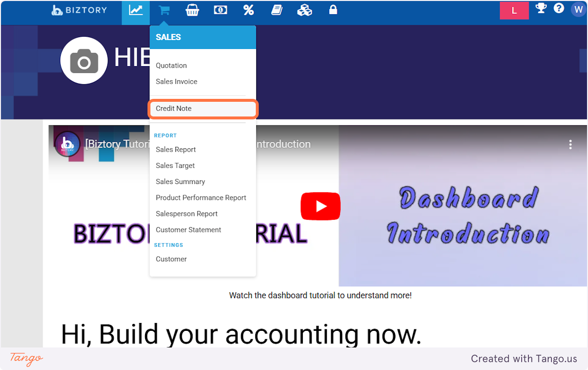Click the Biztory logo
The height and width of the screenshot is (370, 588).
pos(79,10)
